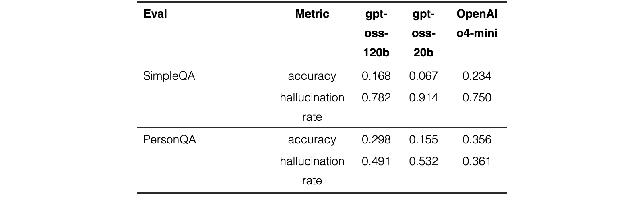Click the value 0.782
The height and width of the screenshot is (207, 644).
[x=376, y=98]
